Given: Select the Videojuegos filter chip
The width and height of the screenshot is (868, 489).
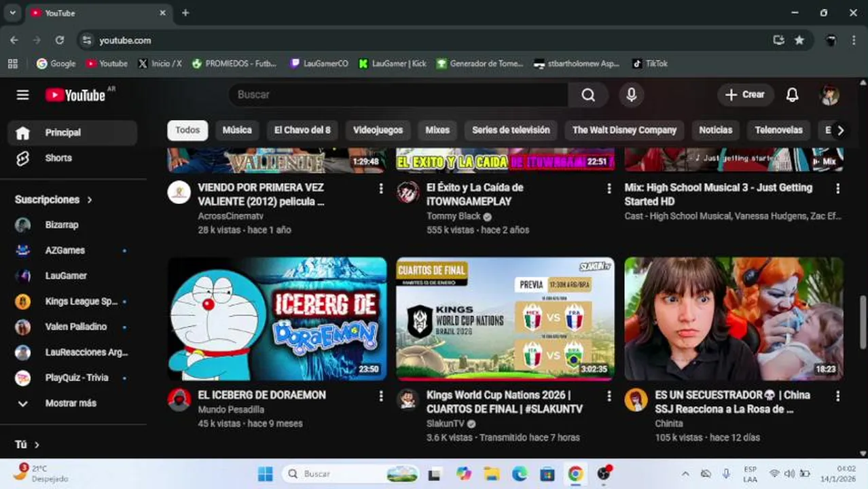Looking at the screenshot, I should 378,130.
